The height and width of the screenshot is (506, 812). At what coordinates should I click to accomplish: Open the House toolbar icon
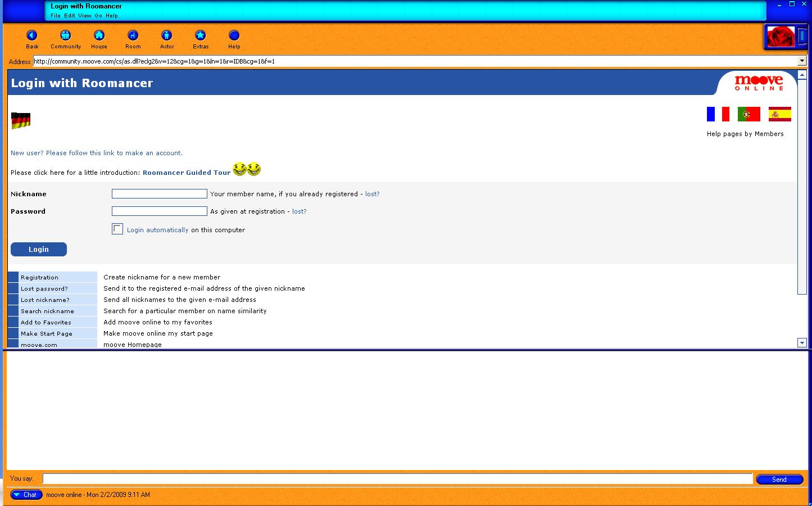point(99,35)
